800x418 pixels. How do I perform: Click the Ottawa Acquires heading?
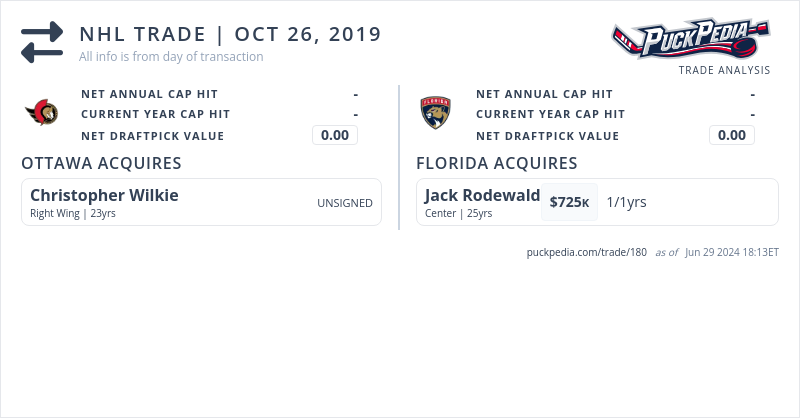pyautogui.click(x=101, y=163)
